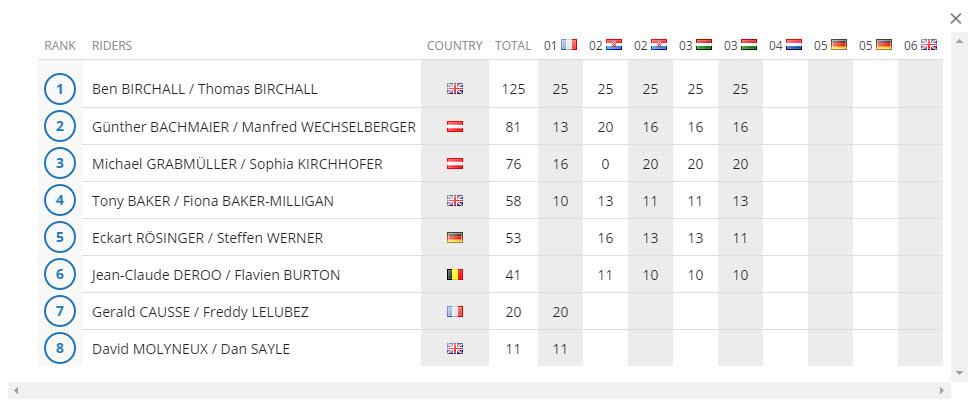Select Ben BIRCHALL / Thomas BIRCHALL rider names
Screen dimensions: 975x407
point(205,89)
